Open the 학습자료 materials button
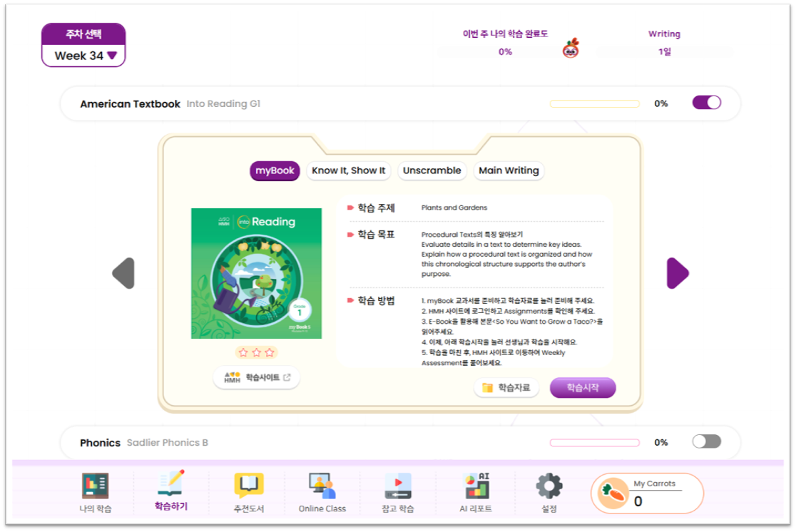The width and height of the screenshot is (796, 532). pyautogui.click(x=506, y=388)
